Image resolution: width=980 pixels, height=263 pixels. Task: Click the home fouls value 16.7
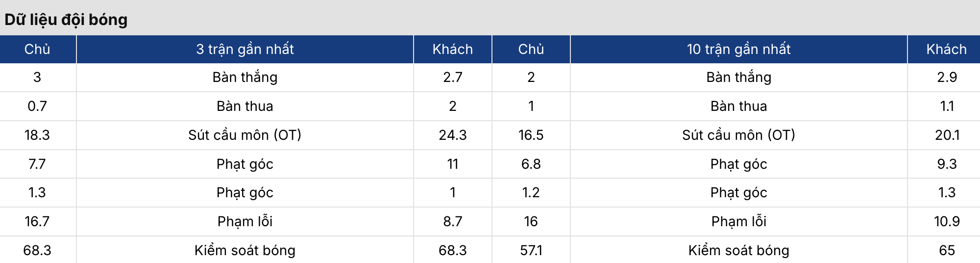point(37,221)
